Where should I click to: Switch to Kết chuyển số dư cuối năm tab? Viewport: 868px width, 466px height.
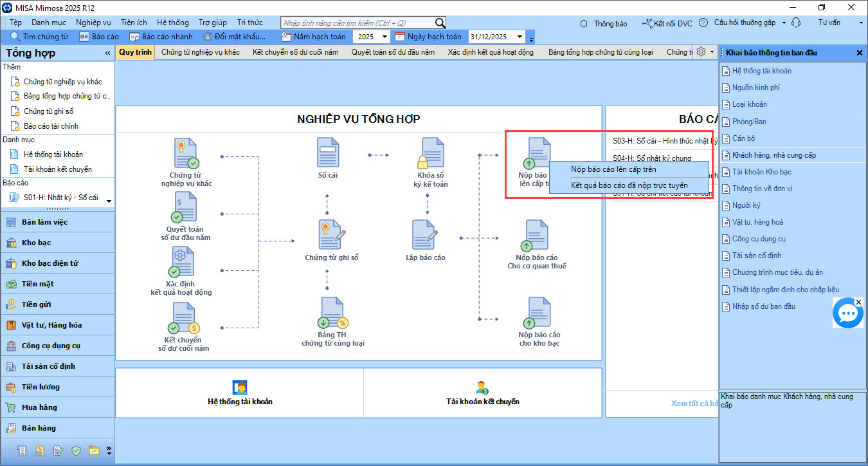point(295,52)
